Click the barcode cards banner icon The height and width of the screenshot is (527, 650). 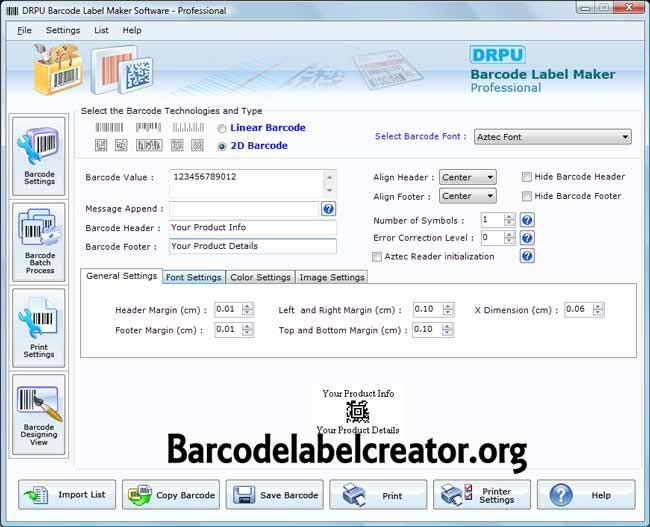[x=122, y=70]
